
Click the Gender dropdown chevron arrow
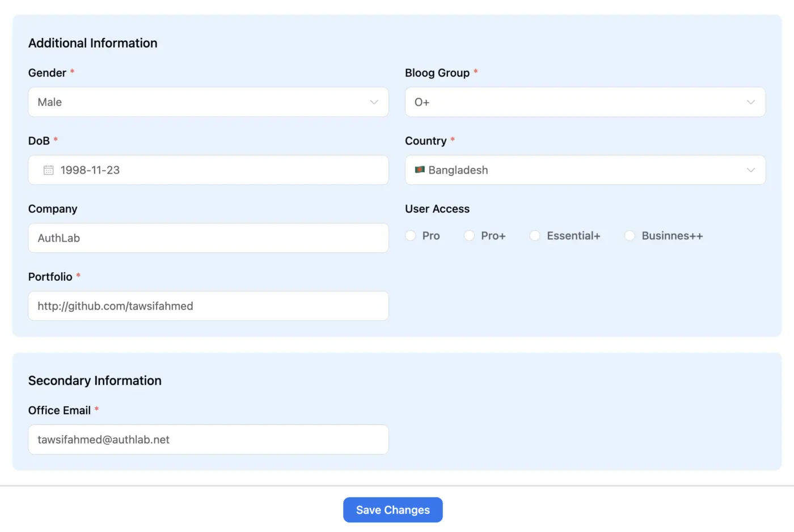374,102
